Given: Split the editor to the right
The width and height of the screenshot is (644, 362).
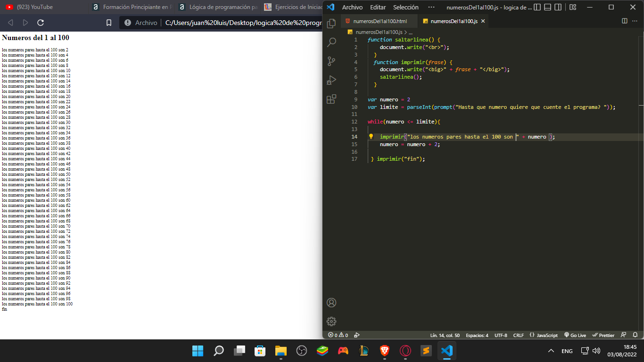Looking at the screenshot, I should 625,21.
